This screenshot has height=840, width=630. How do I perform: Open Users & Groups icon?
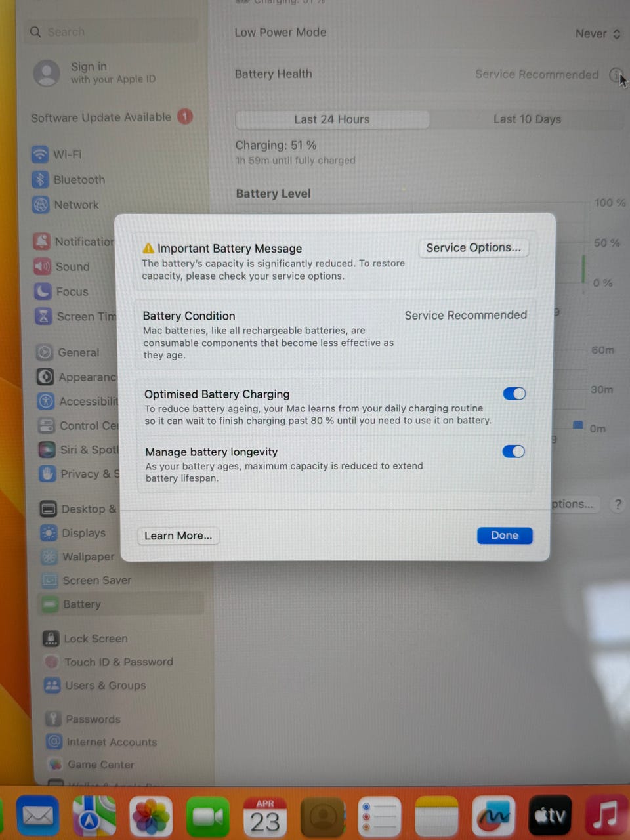[x=52, y=685]
